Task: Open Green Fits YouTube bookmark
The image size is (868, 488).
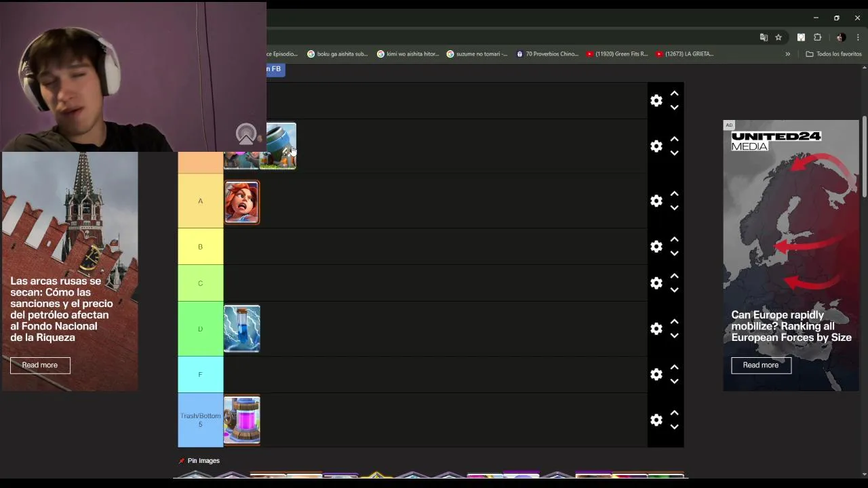Action: point(617,54)
